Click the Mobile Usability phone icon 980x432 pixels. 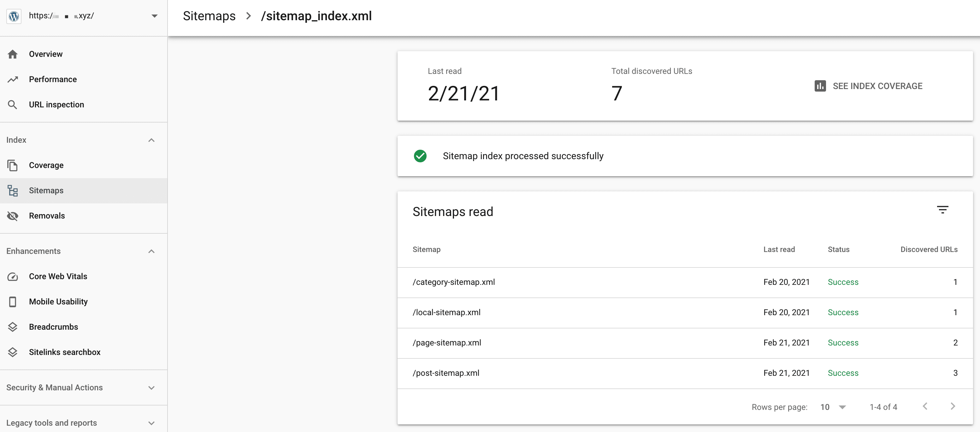[13, 302]
